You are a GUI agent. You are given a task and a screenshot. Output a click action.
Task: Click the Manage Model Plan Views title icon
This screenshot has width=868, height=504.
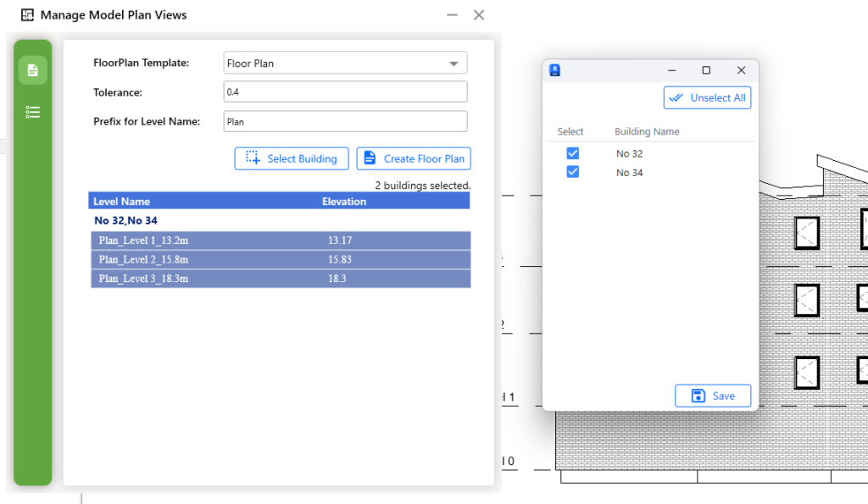(x=28, y=15)
